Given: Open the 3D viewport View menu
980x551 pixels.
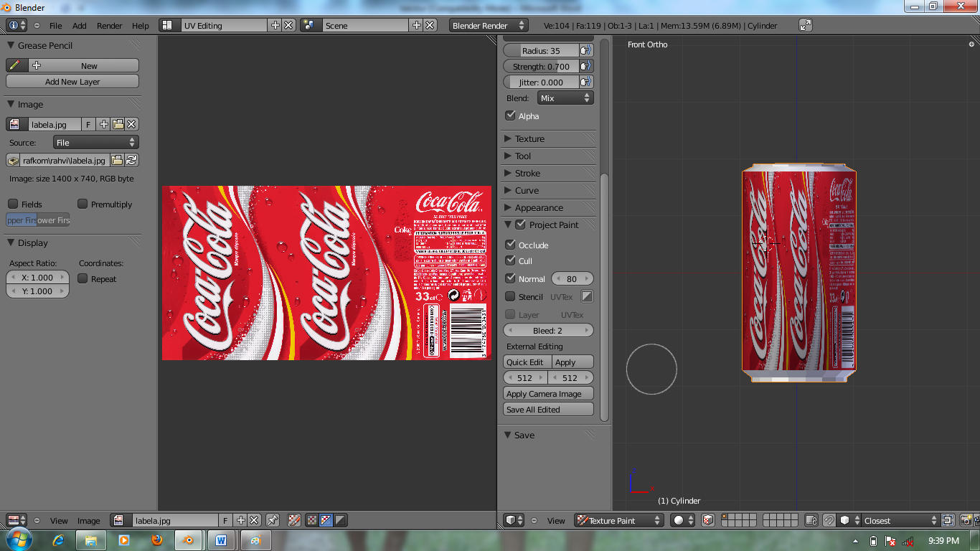Looking at the screenshot, I should [556, 520].
